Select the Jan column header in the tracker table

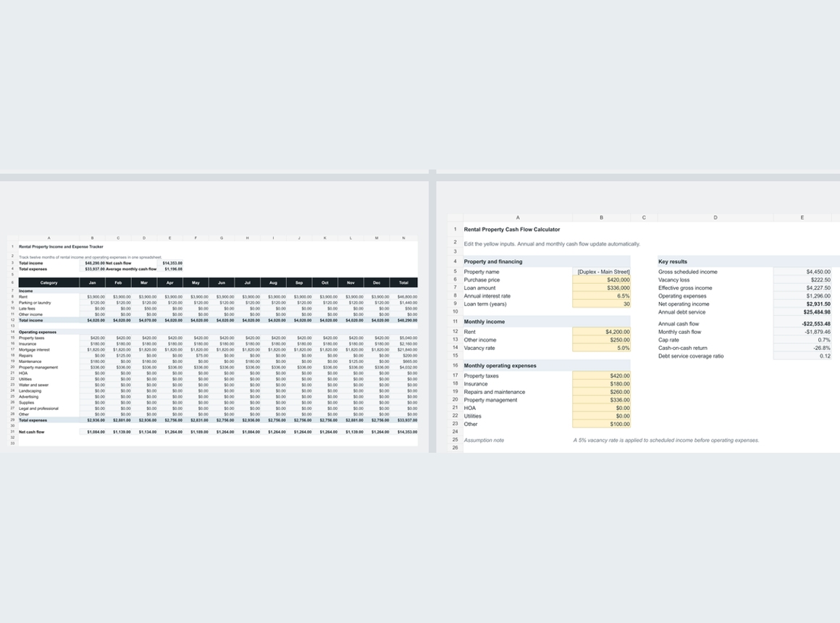(x=92, y=283)
